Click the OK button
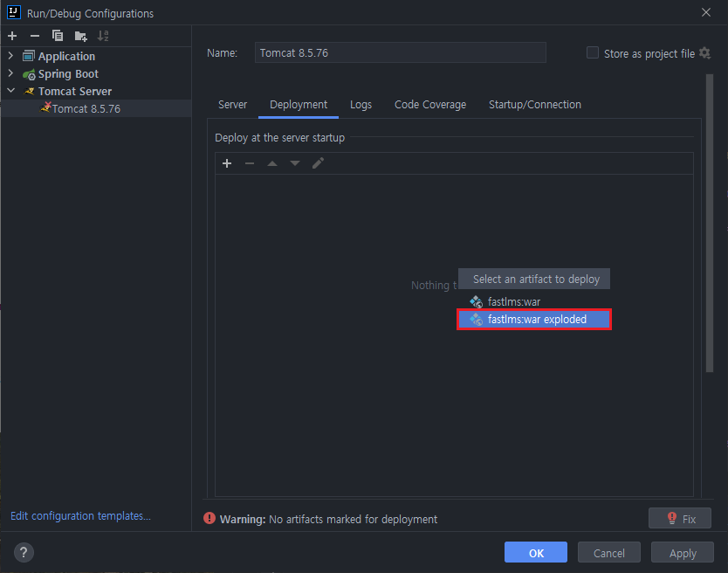The image size is (728, 573). [x=536, y=552]
